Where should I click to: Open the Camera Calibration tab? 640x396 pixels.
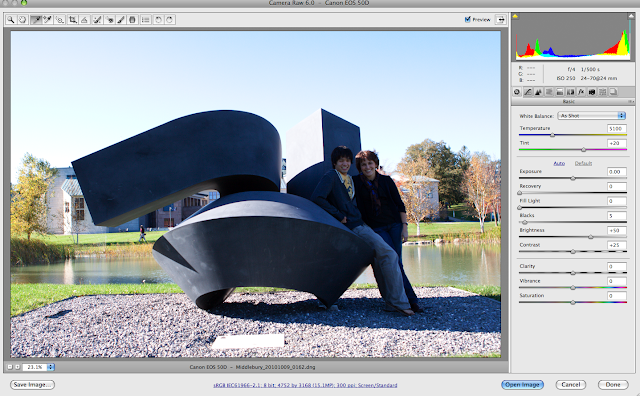click(x=592, y=92)
